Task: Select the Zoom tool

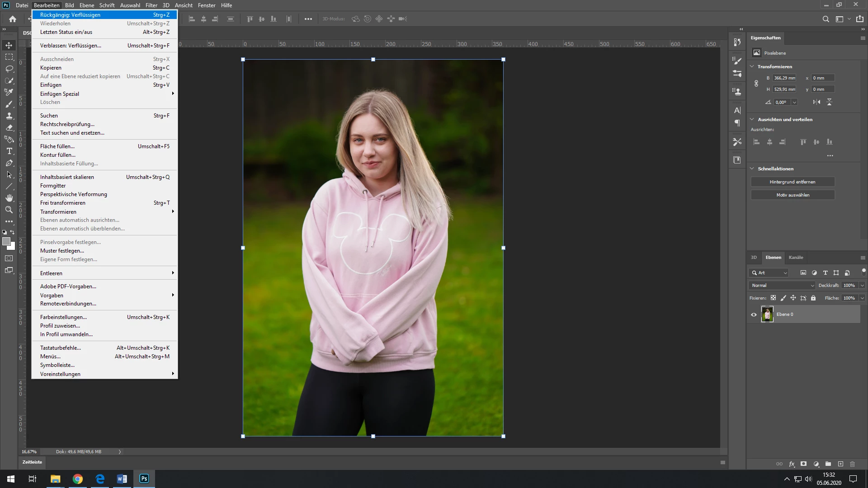Action: (x=9, y=210)
